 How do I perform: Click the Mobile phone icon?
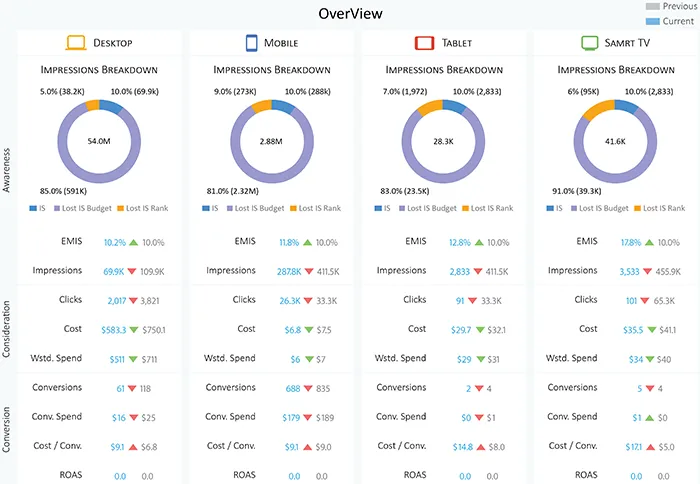[x=252, y=43]
